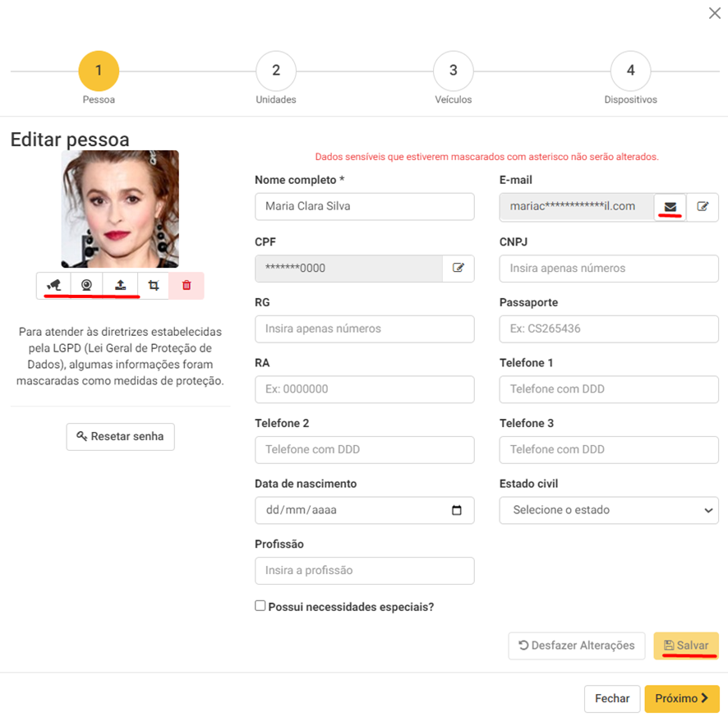Image resolution: width=728 pixels, height=717 pixels.
Task: Click the Data de nascimento date field
Action: pos(365,510)
